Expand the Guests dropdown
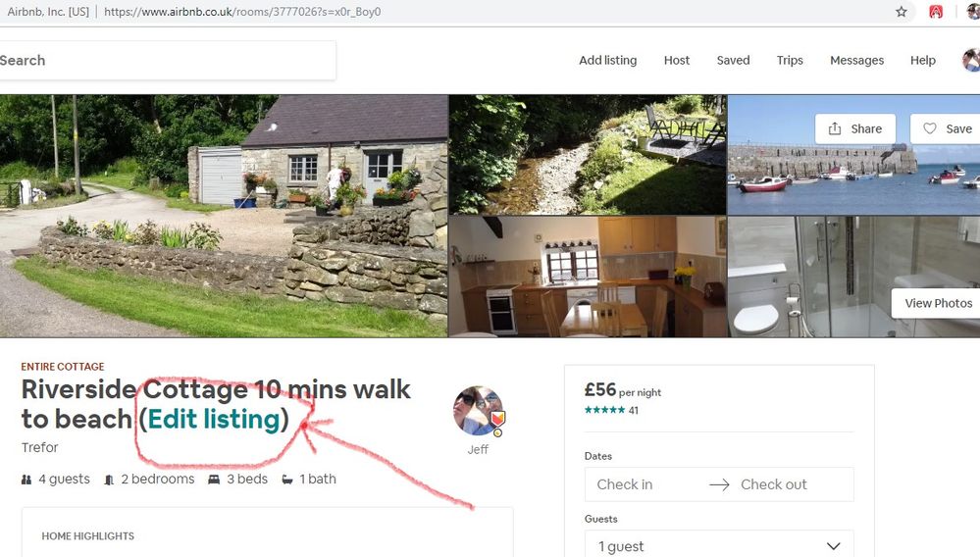Image resolution: width=980 pixels, height=557 pixels. pos(719,546)
